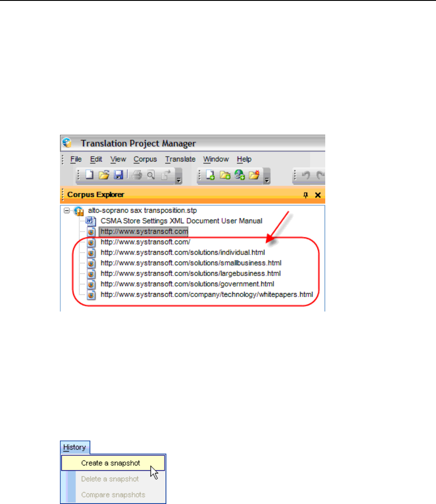Image resolution: width=436 pixels, height=504 pixels.
Task: Click the menu bar drag handle
Action: coord(63,159)
